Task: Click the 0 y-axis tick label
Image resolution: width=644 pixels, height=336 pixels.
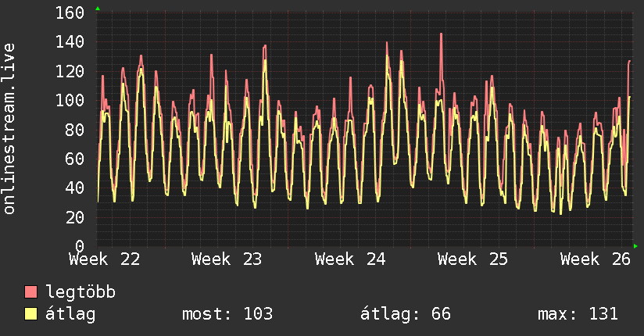Action: 80,246
